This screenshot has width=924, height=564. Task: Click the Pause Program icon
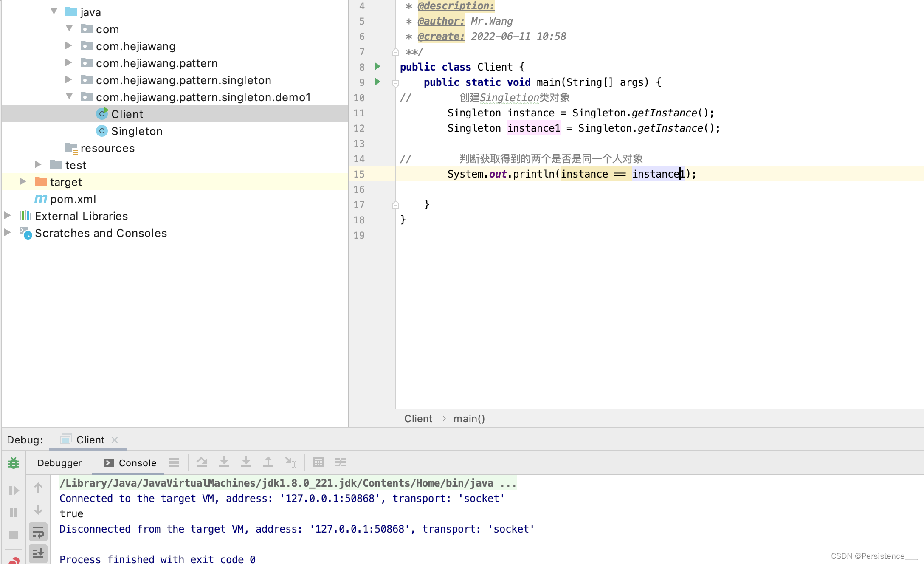pos(14,513)
